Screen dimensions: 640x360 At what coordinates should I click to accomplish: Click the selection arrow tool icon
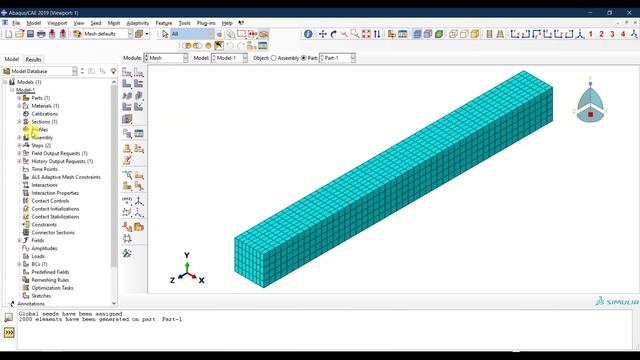[x=164, y=34]
